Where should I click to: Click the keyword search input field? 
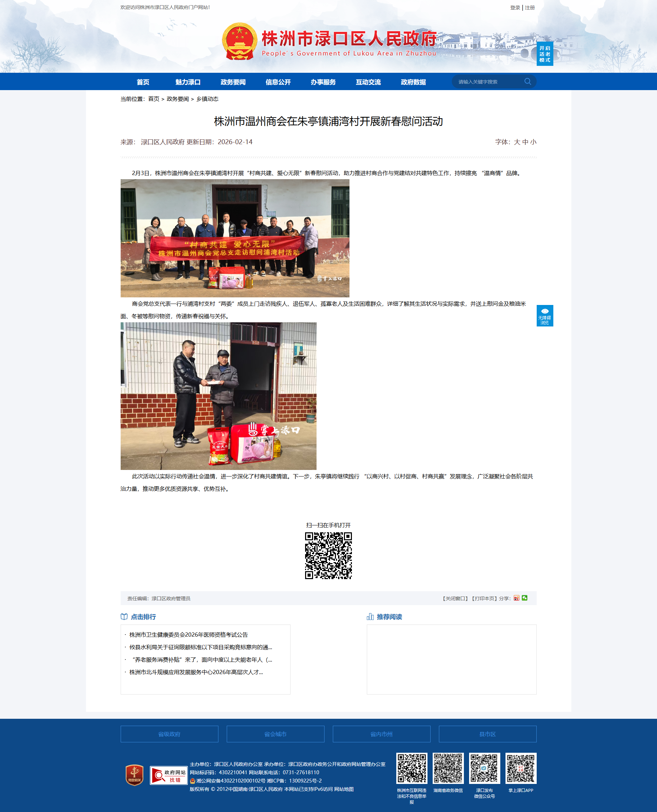[x=488, y=82]
